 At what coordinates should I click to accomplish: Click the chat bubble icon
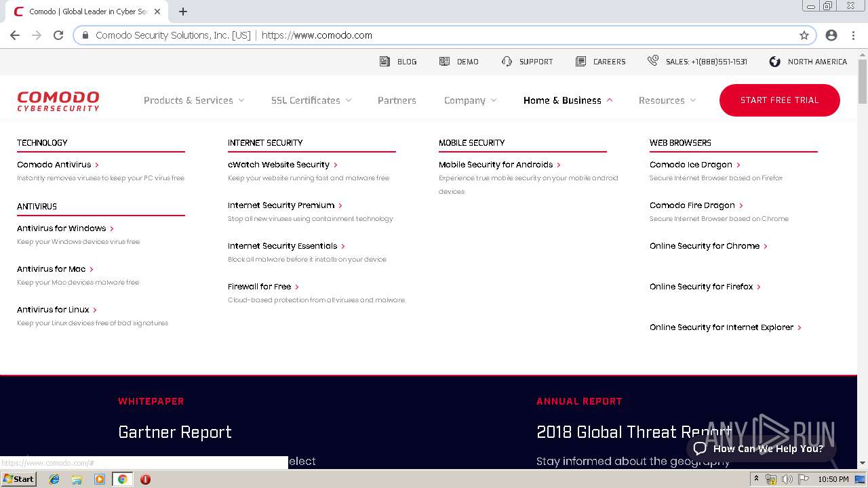coord(701,449)
